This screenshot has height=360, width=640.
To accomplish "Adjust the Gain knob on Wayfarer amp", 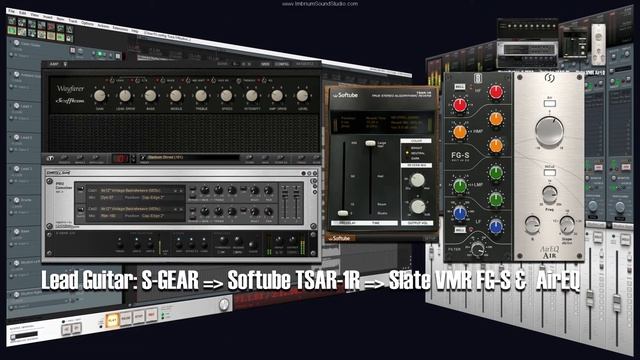I will [100, 96].
